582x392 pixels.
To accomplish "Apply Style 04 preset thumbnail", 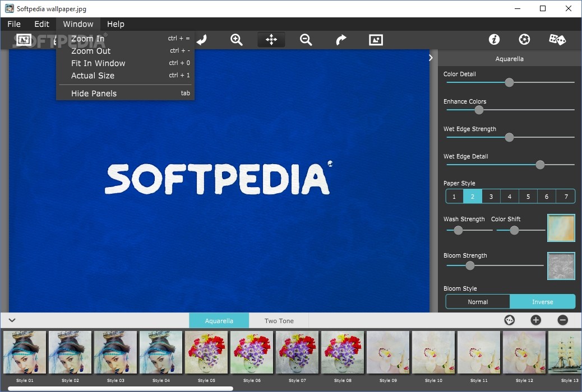I will 161,352.
